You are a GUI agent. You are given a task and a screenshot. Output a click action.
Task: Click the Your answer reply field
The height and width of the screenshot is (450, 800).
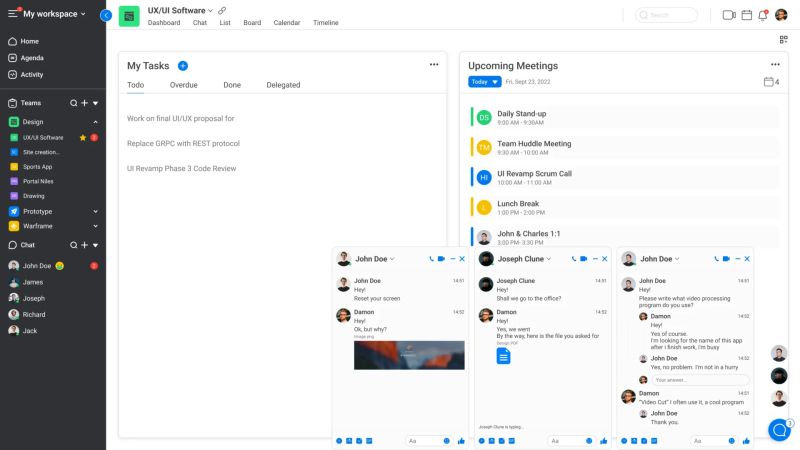click(x=700, y=380)
